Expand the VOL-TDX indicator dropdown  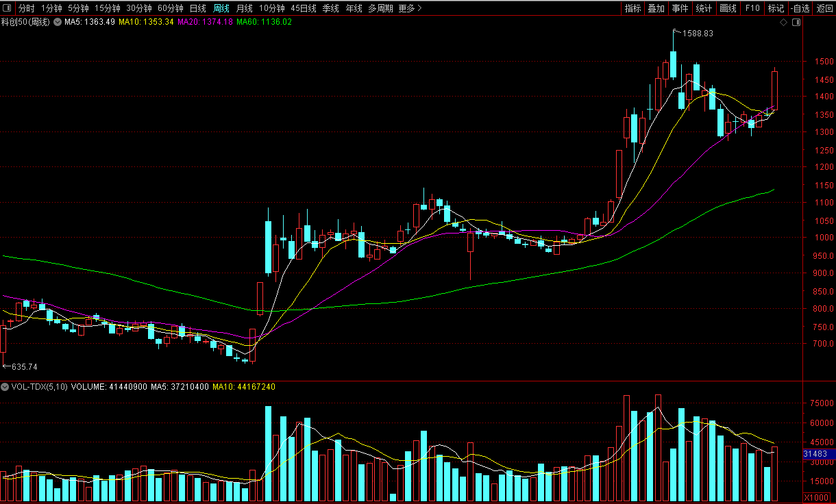coord(5,387)
